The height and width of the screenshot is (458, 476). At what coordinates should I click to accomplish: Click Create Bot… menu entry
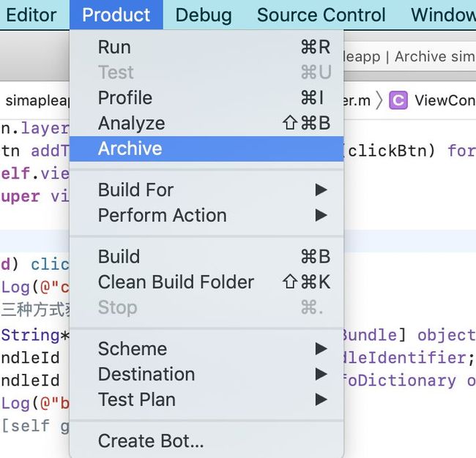(207, 440)
